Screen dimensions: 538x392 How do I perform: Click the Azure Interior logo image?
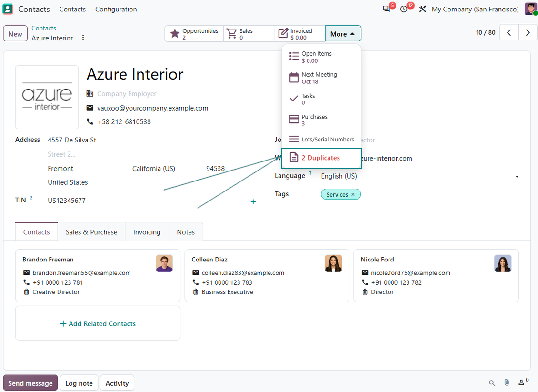click(47, 97)
